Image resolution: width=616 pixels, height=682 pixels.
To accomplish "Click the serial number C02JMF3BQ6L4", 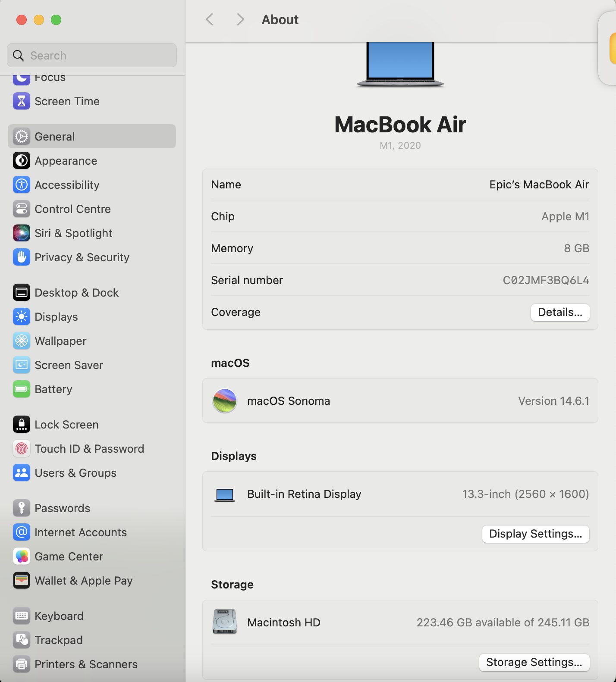I will point(546,280).
